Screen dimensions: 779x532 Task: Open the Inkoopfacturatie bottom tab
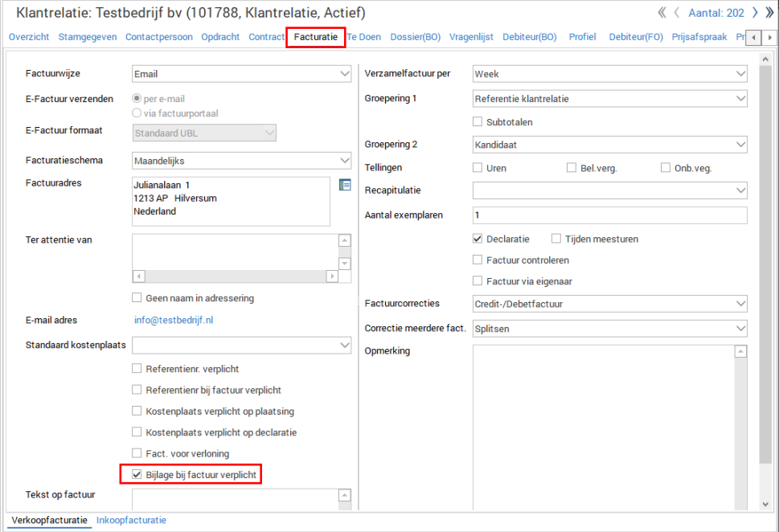[x=131, y=521]
